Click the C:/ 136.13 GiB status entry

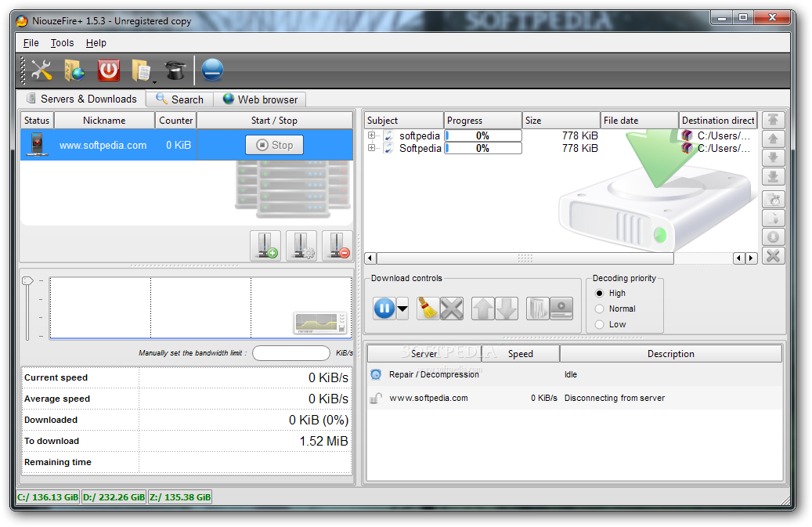pos(49,497)
